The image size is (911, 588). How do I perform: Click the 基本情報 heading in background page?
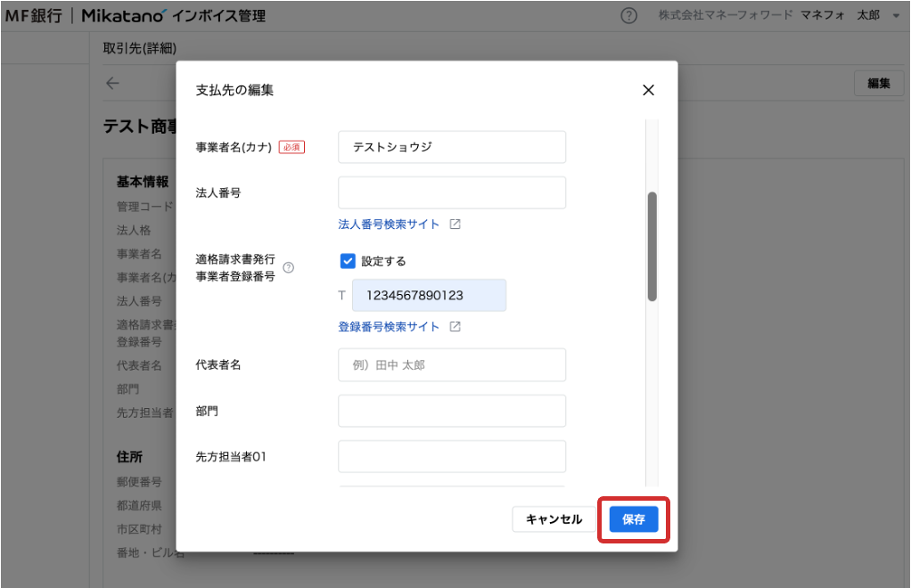[x=143, y=182]
